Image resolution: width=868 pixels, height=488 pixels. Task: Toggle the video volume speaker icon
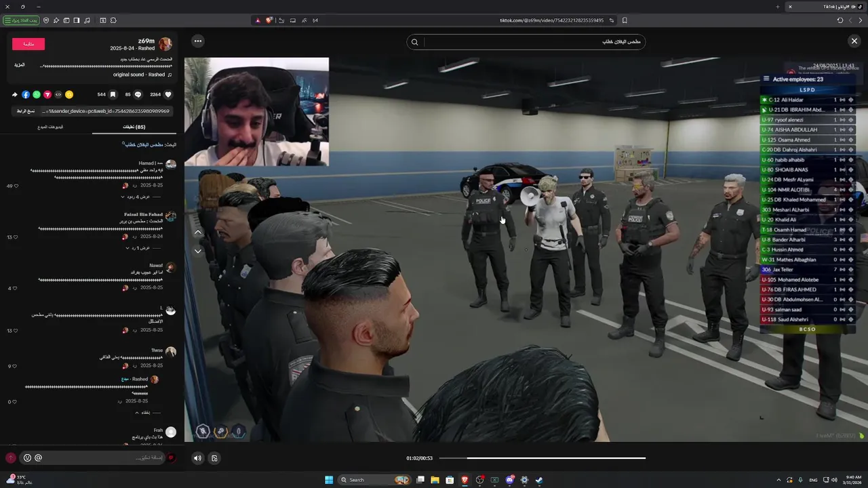pyautogui.click(x=197, y=458)
